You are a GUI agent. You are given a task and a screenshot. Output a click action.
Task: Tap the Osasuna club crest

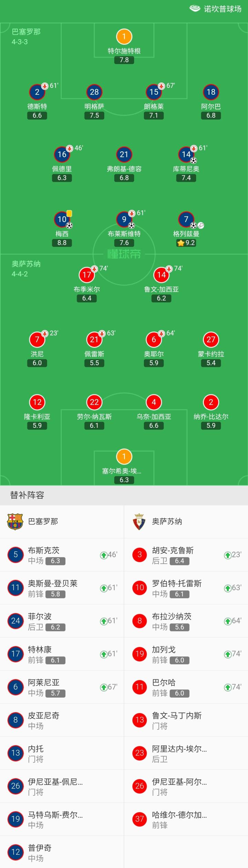(x=139, y=521)
